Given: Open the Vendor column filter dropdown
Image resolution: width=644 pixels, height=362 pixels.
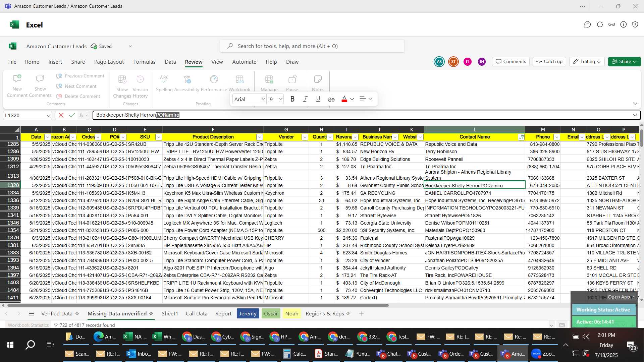Looking at the screenshot, I should (x=305, y=137).
